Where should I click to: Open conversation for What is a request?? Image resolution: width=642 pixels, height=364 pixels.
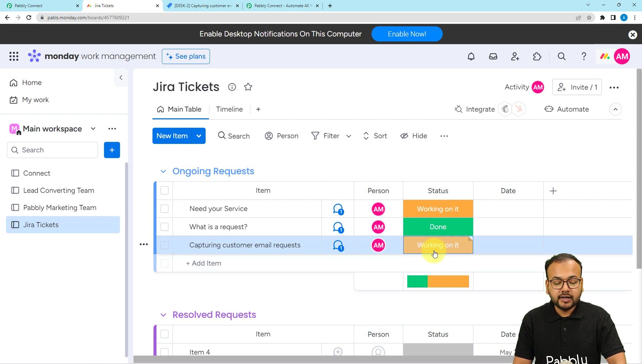click(338, 227)
